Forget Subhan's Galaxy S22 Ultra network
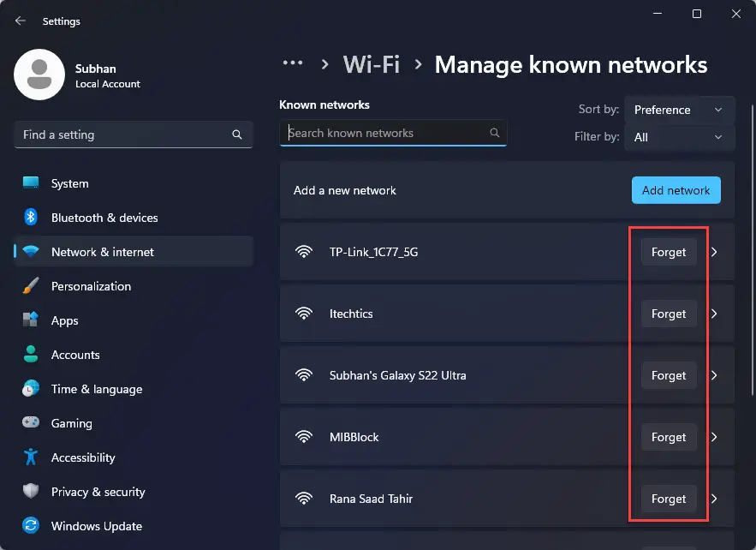 pos(669,375)
